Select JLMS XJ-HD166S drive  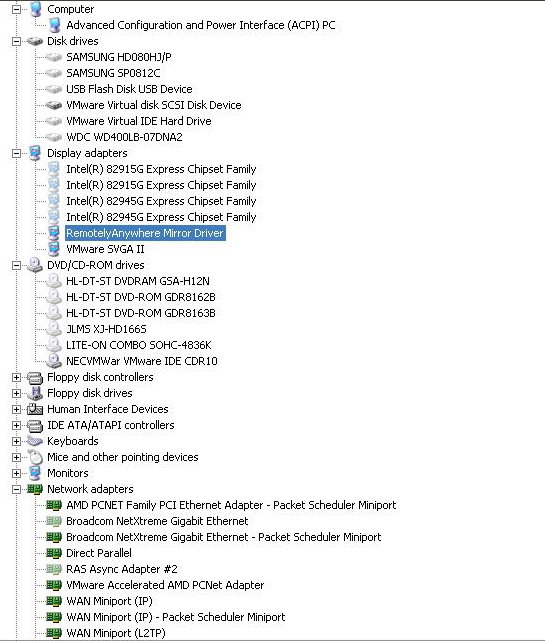click(106, 329)
